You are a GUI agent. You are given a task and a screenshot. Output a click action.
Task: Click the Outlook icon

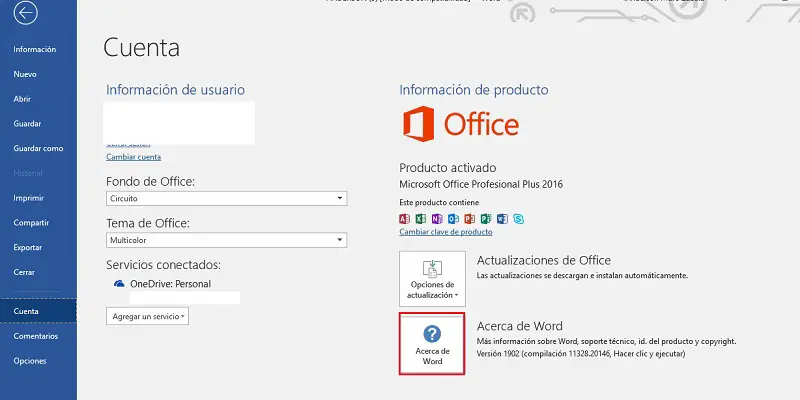453,219
